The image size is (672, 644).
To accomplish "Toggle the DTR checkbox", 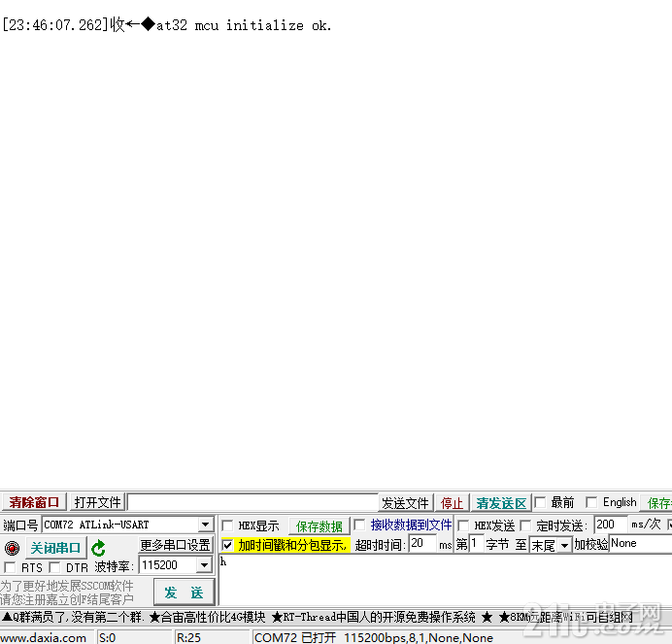I will click(54, 567).
